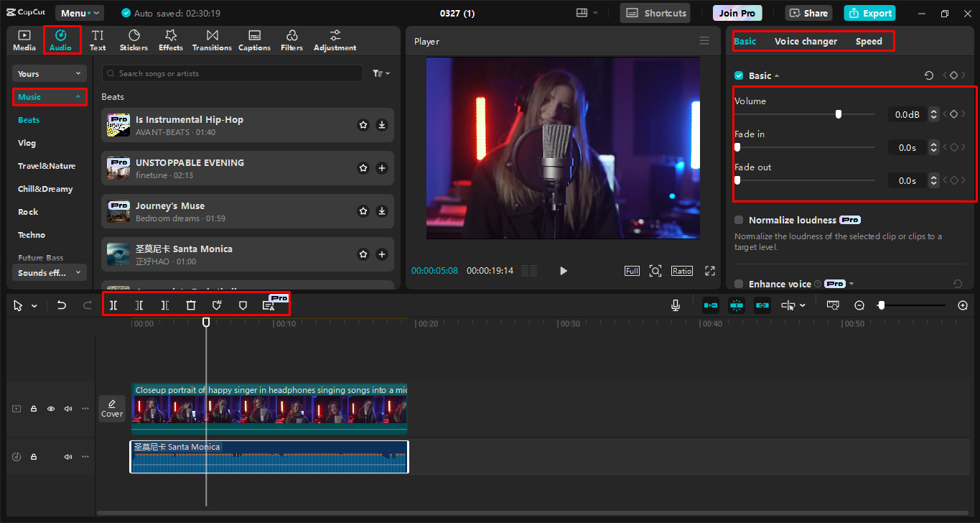
Task: Lock the Santa Monica audio track
Action: [x=34, y=457]
